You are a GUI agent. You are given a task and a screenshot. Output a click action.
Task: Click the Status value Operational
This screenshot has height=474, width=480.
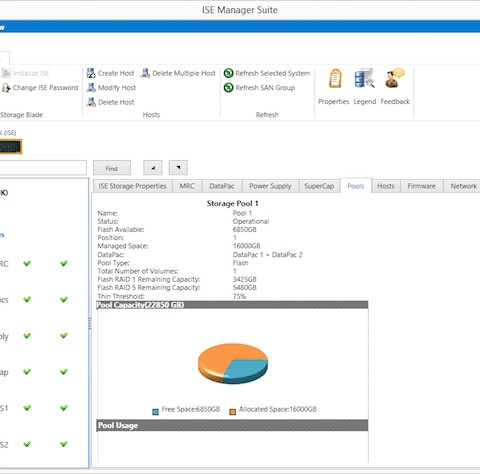pyautogui.click(x=251, y=221)
